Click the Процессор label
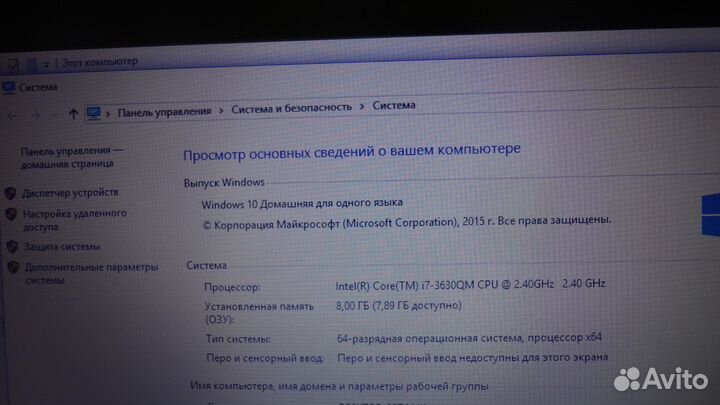The image size is (720, 405). coord(232,287)
